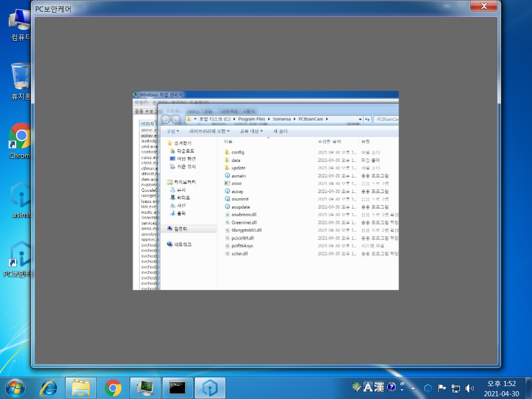
Task: Select the PC보안케어 desktop shortcut
Action: (18, 260)
